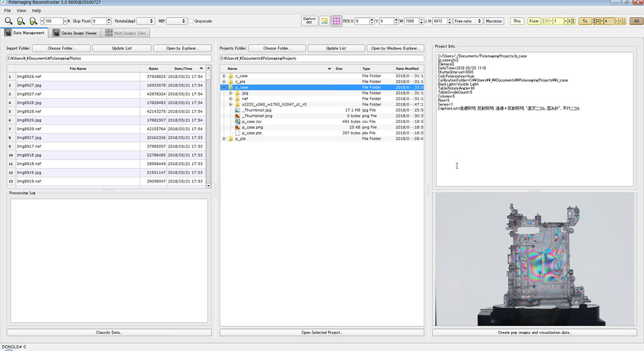Click the Classify Data button
Image resolution: width=644 pixels, height=351 pixels.
[x=109, y=332]
